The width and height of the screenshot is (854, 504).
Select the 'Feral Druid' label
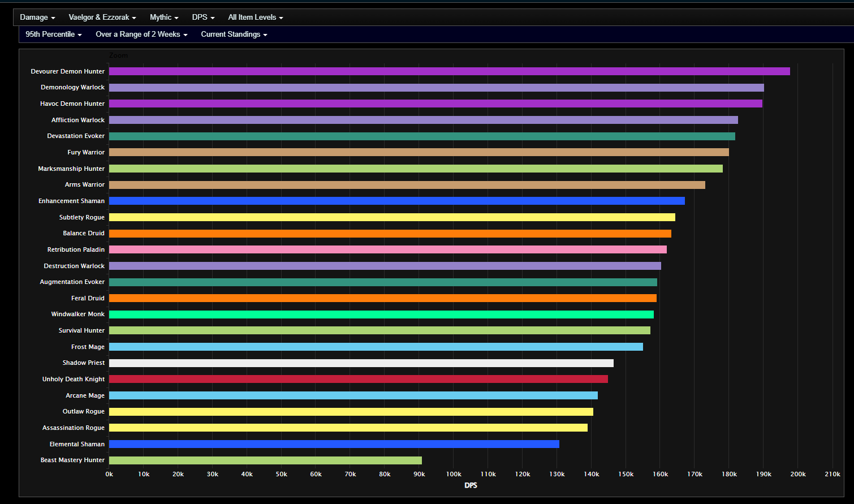point(88,298)
